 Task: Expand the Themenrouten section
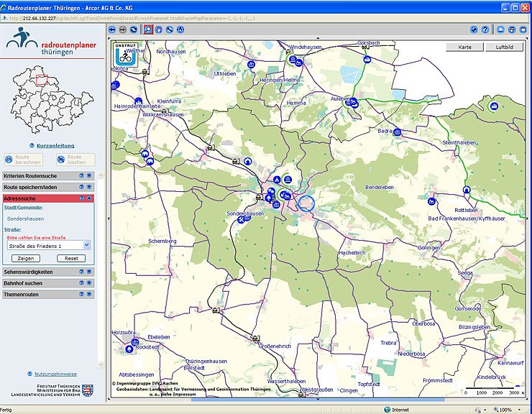click(x=89, y=294)
